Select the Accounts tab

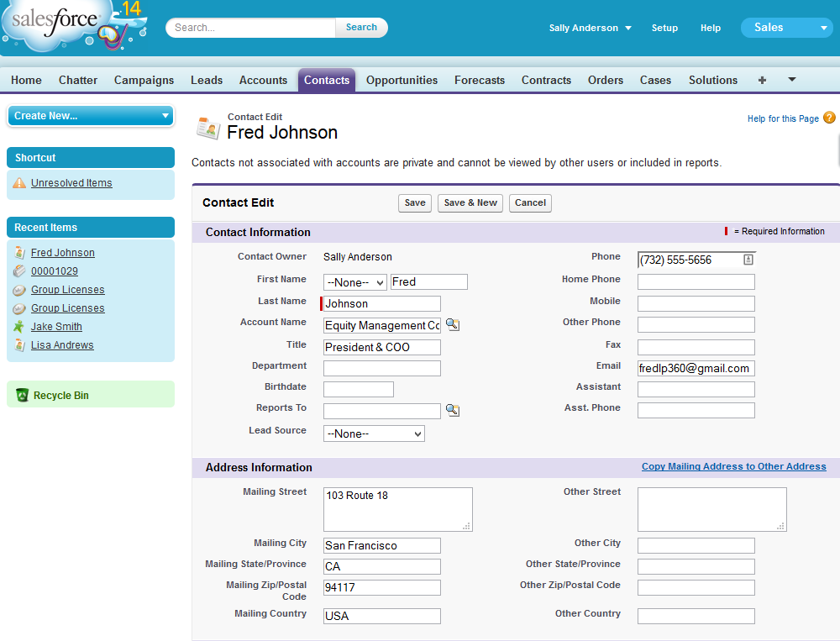point(263,80)
